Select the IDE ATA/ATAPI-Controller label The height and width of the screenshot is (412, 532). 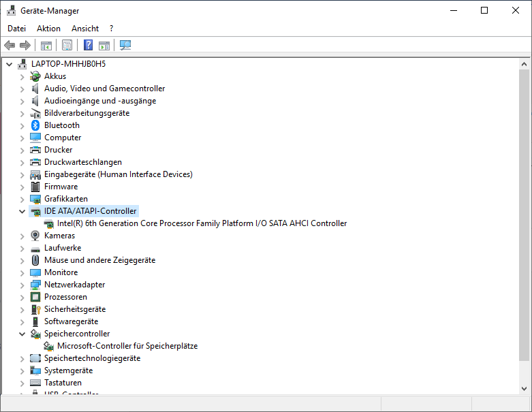[90, 211]
